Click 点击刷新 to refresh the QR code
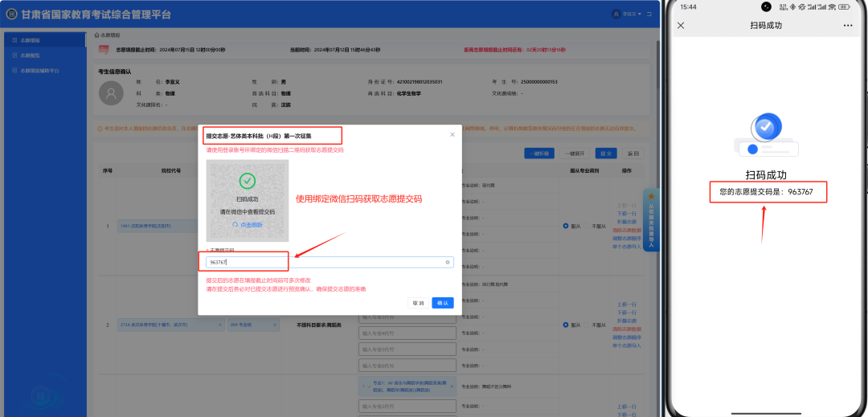Image resolution: width=868 pixels, height=417 pixels. tap(248, 224)
